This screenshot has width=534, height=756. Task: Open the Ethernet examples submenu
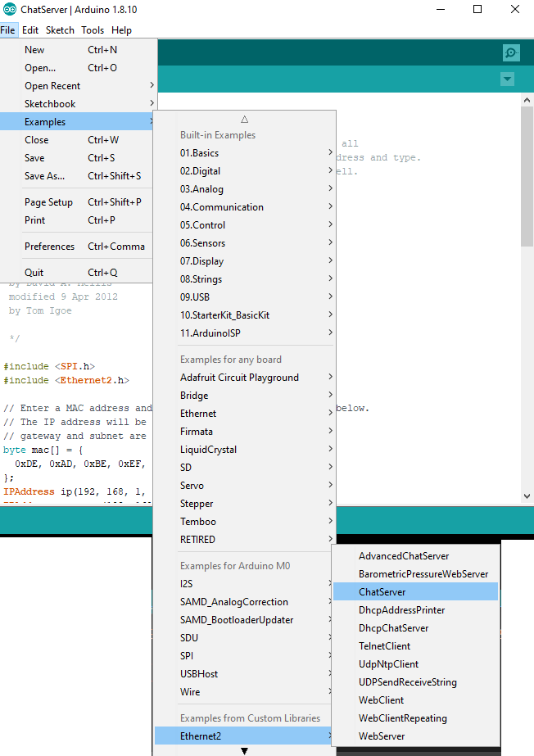(244, 413)
